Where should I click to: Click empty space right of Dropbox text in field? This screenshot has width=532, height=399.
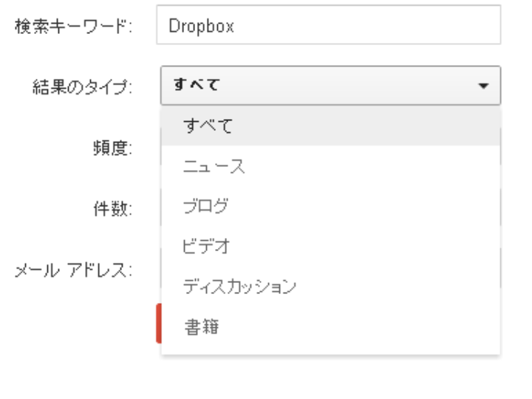click(366, 25)
